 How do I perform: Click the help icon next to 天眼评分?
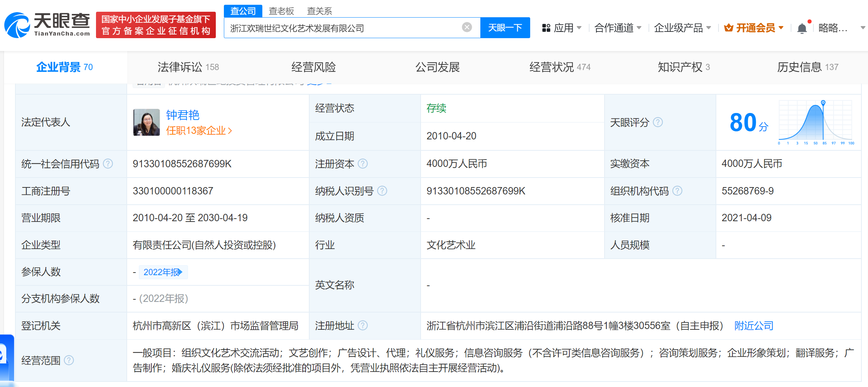pyautogui.click(x=658, y=122)
